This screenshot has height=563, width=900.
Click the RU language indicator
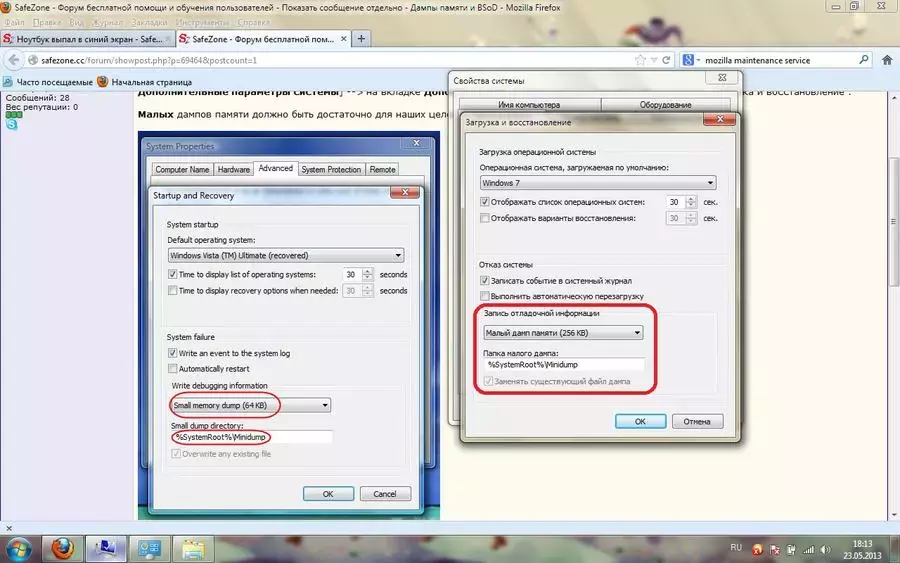click(x=736, y=548)
